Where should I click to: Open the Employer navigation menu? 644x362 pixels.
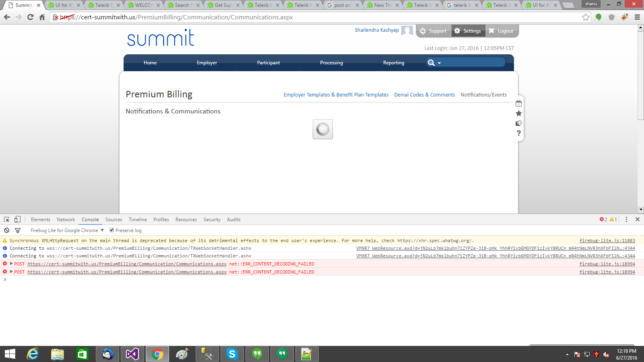207,63
